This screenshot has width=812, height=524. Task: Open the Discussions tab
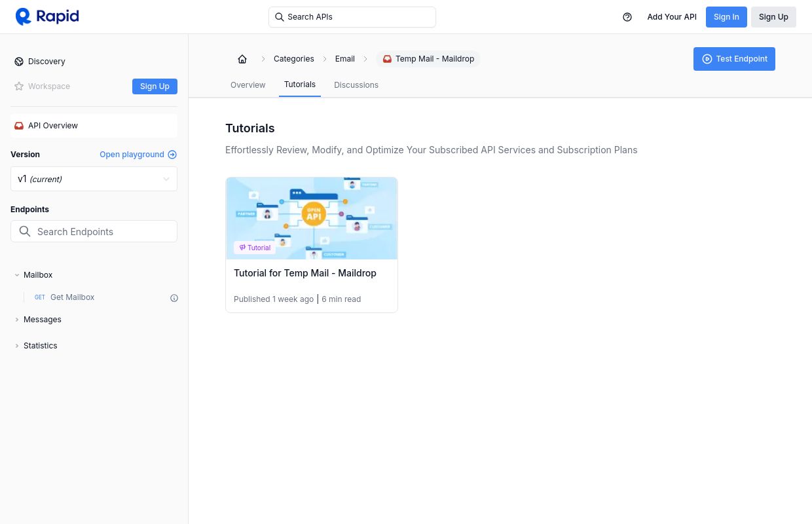pyautogui.click(x=356, y=85)
